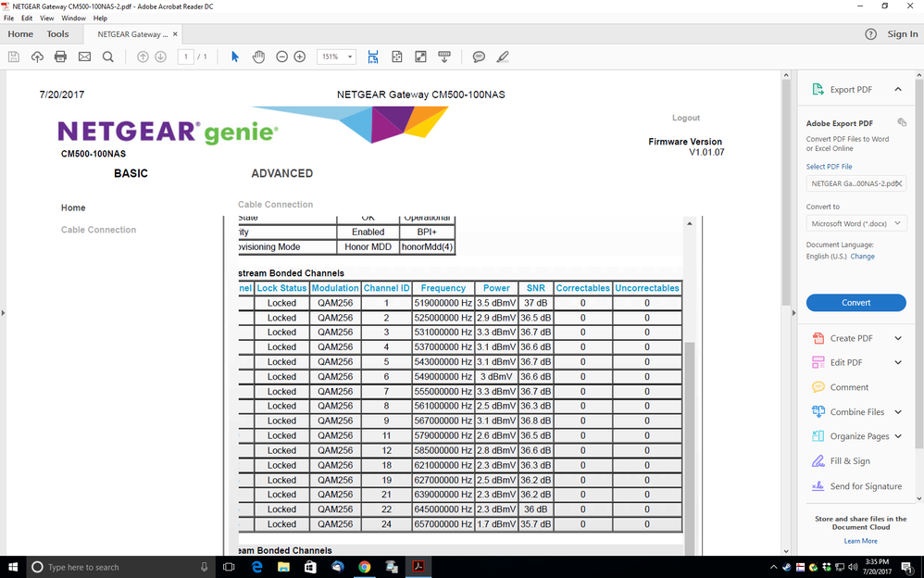Click icon beside Adobe Export PDF heading
The image size is (924, 578).
click(x=902, y=122)
